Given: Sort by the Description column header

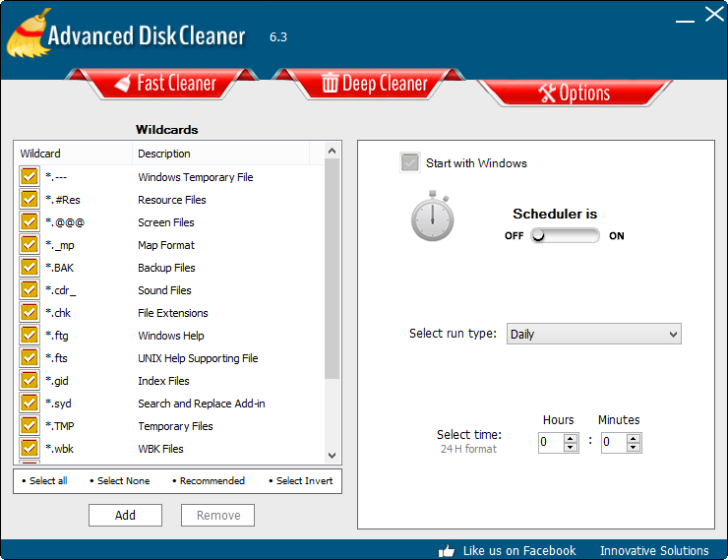Looking at the screenshot, I should pos(221,154).
